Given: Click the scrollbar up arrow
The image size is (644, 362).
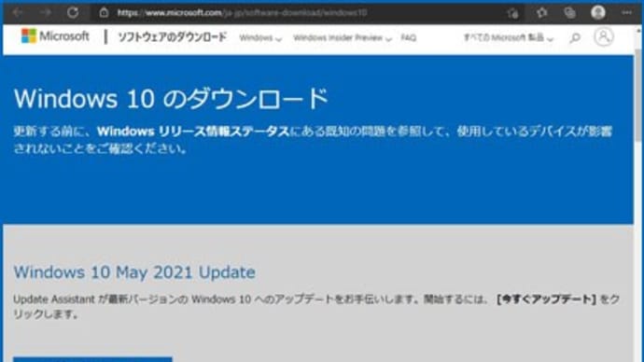Looking at the screenshot, I should pos(638,31).
